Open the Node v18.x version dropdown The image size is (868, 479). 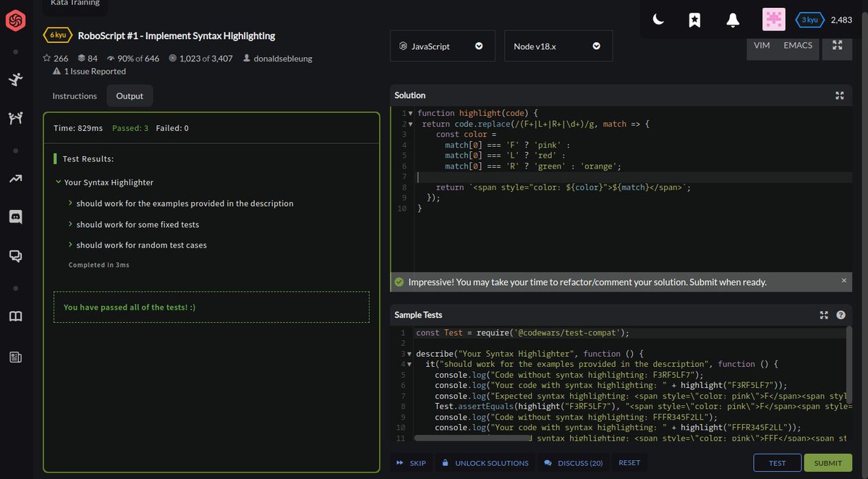coord(558,46)
